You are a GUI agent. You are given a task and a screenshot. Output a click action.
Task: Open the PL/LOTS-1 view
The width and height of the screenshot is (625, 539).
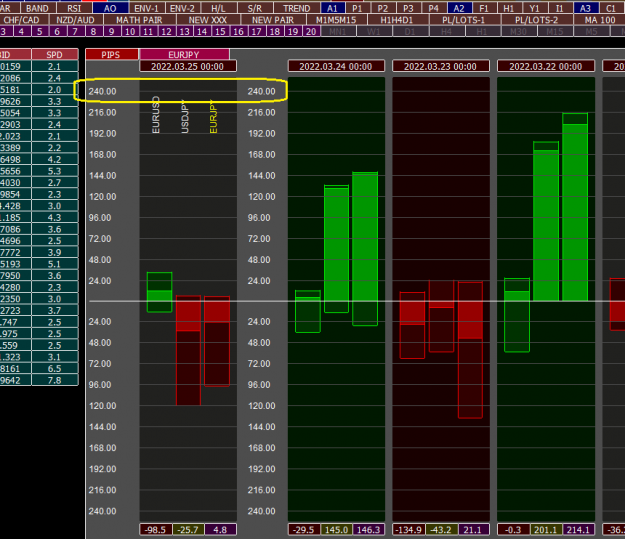point(464,20)
